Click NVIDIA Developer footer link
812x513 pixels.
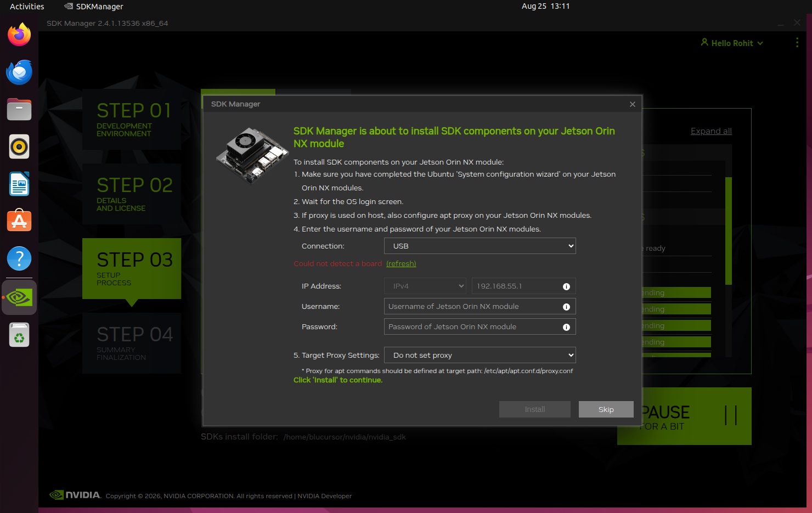click(325, 496)
